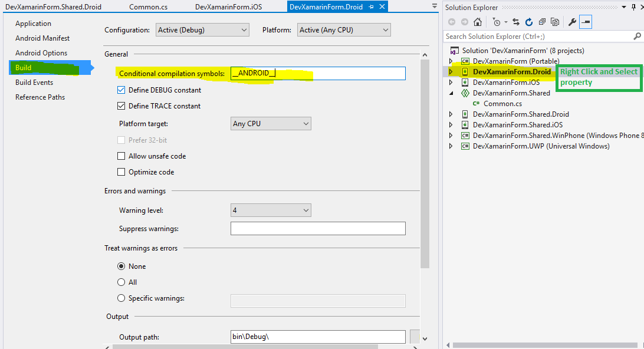The height and width of the screenshot is (349, 644).
Task: Sync Solution Explorer with active document
Action: click(x=516, y=22)
